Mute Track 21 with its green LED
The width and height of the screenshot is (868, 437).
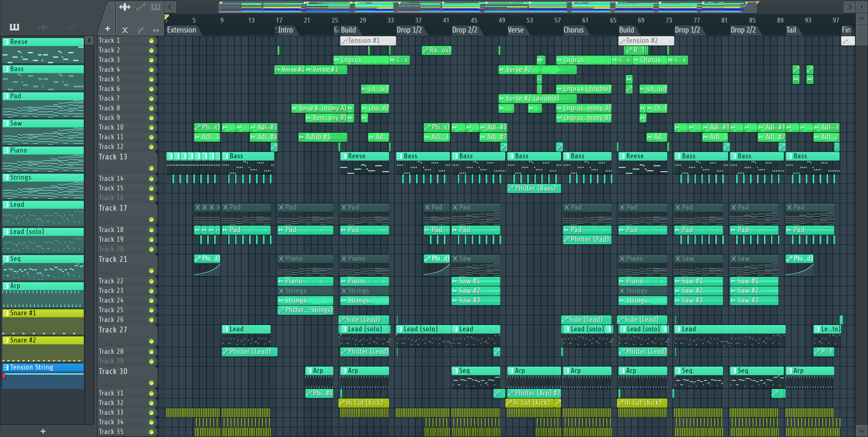152,271
